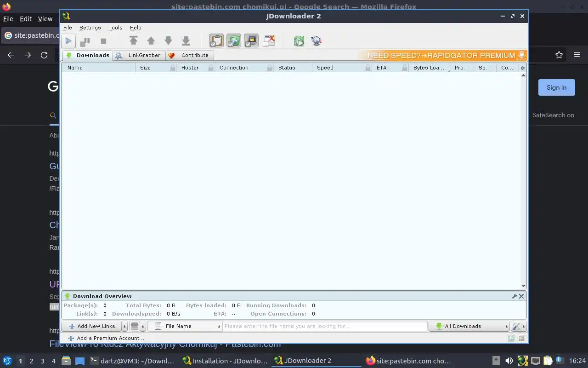Open the Help menu in JDownloader
This screenshot has width=588, height=368.
point(136,28)
